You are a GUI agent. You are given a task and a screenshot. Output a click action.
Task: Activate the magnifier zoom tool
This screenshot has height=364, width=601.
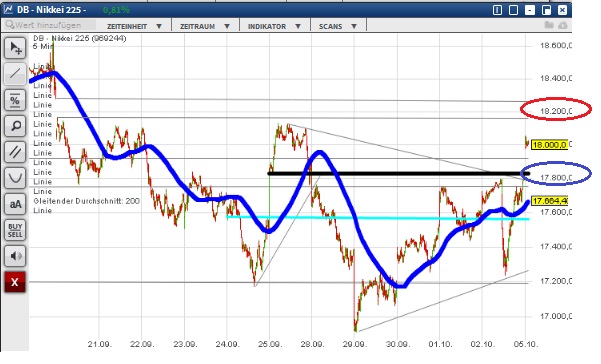coord(15,126)
